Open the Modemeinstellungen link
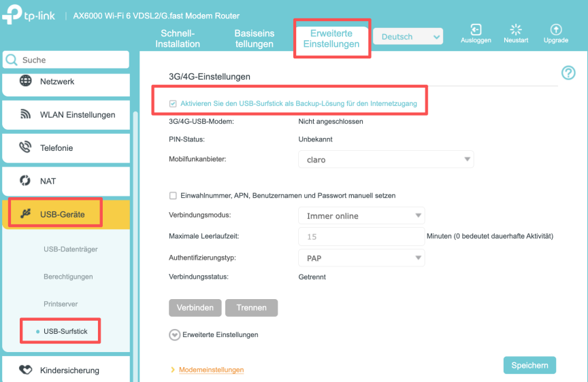The width and height of the screenshot is (588, 382). click(211, 370)
